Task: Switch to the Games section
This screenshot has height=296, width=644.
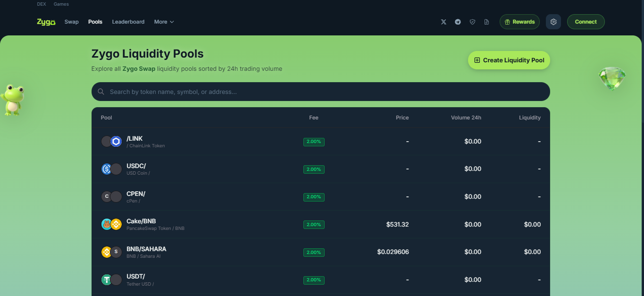Action: point(61,4)
